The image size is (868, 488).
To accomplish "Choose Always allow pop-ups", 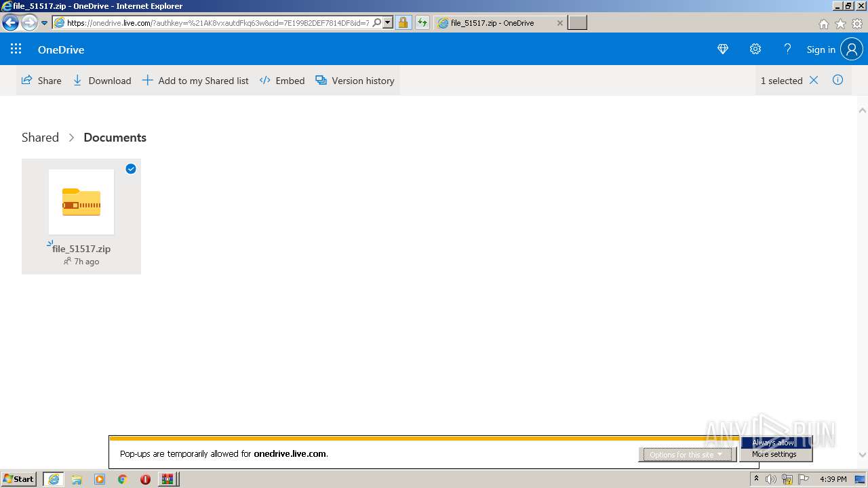I will [773, 443].
